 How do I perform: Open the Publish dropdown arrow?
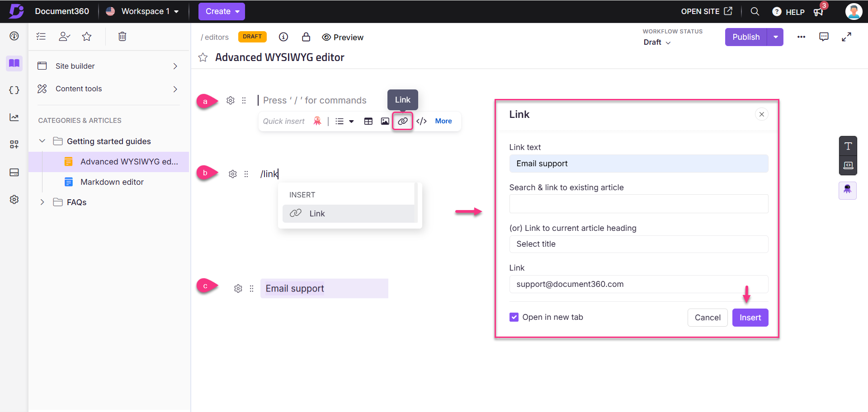pos(776,37)
